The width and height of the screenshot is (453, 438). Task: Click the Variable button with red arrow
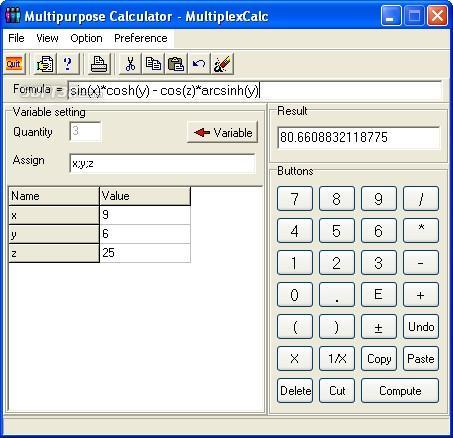click(223, 132)
